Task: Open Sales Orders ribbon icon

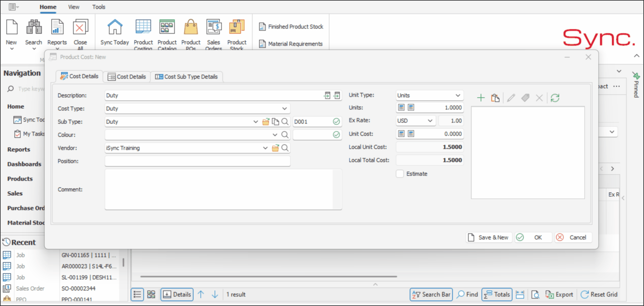Action: click(x=214, y=27)
